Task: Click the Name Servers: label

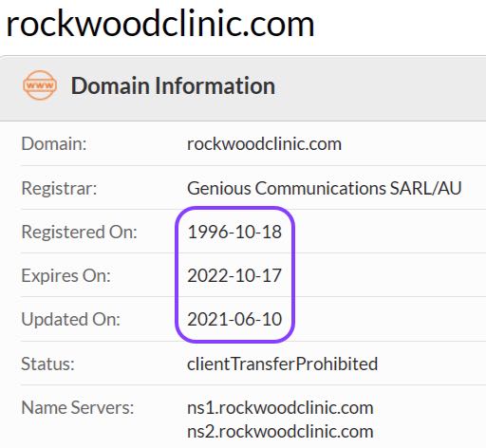Action: click(x=78, y=408)
